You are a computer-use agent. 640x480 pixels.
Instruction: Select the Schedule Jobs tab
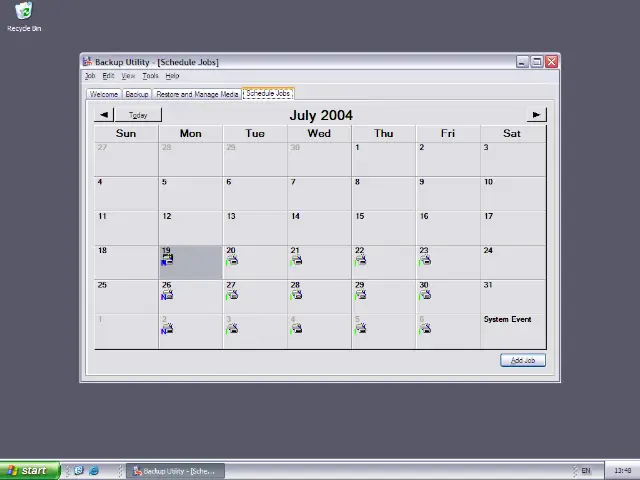268,93
